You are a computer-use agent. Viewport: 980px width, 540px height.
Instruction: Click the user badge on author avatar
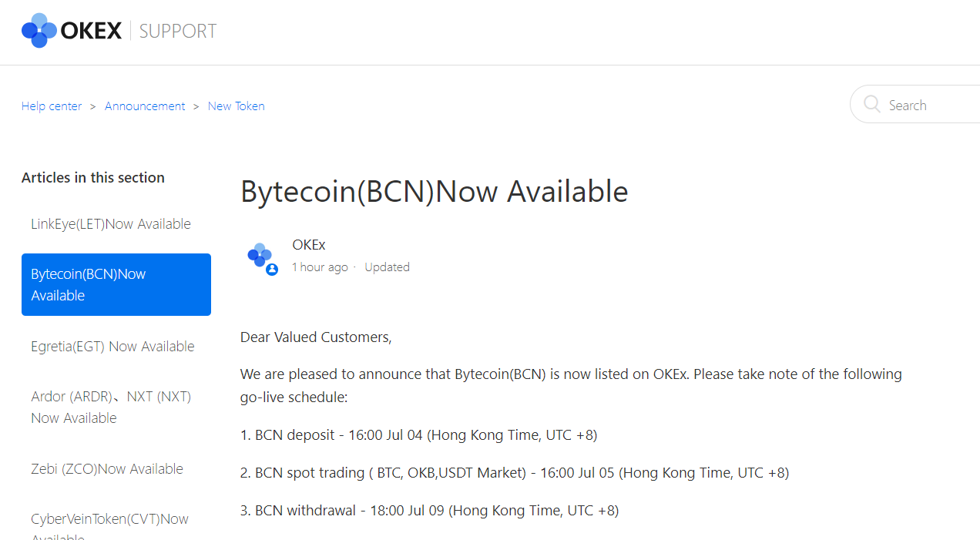(272, 270)
